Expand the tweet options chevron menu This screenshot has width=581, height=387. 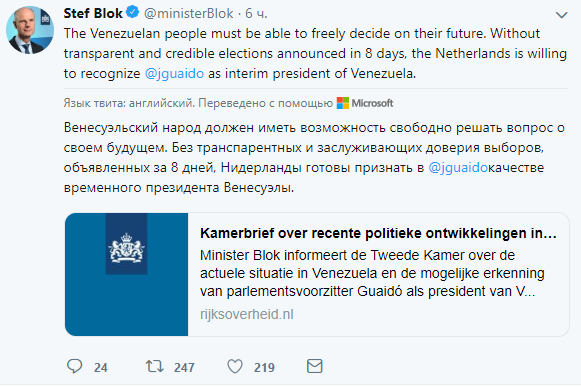click(x=561, y=15)
